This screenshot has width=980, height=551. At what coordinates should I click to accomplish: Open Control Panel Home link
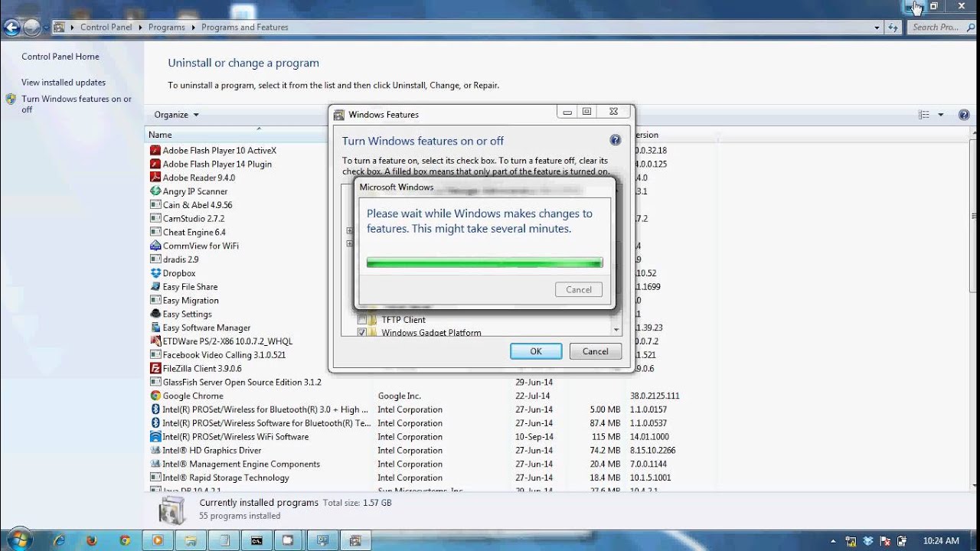(x=60, y=57)
